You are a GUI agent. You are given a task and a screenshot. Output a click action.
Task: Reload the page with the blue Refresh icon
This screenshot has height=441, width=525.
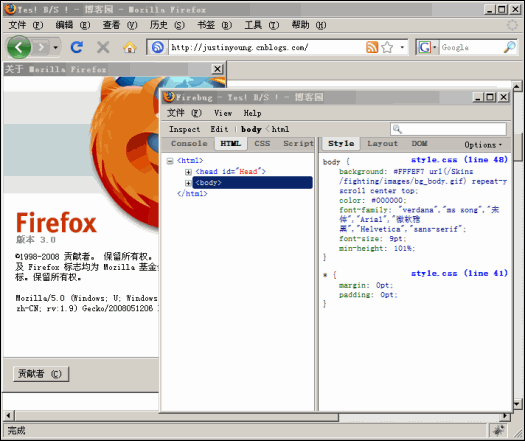77,47
